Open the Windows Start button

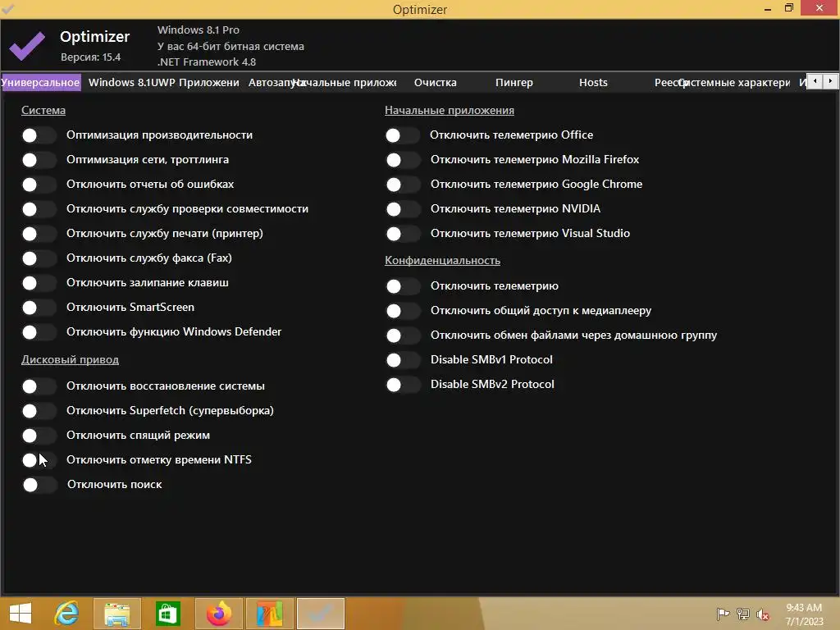[21, 614]
